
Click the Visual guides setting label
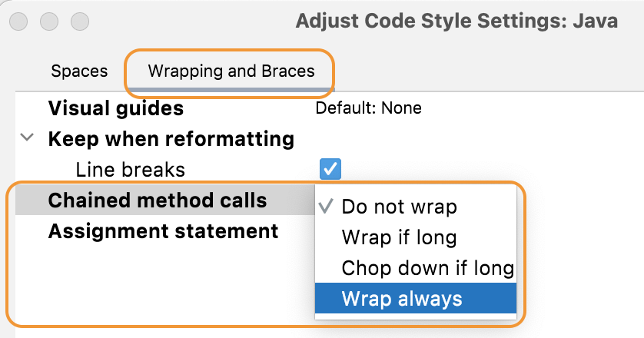tap(115, 108)
